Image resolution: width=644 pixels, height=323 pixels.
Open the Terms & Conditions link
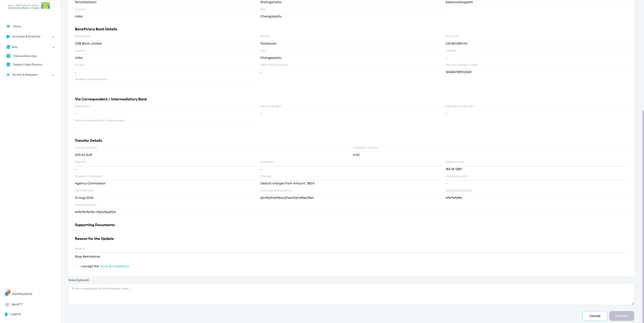[x=114, y=266]
